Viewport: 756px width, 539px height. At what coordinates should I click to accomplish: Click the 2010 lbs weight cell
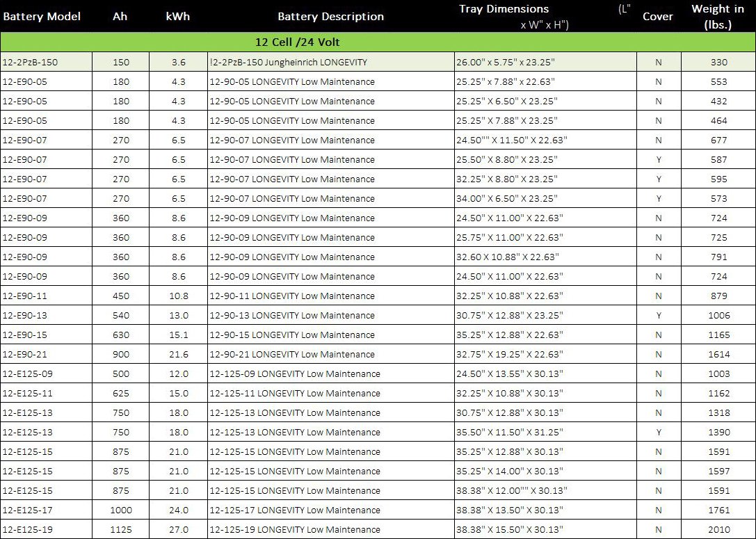(x=718, y=529)
